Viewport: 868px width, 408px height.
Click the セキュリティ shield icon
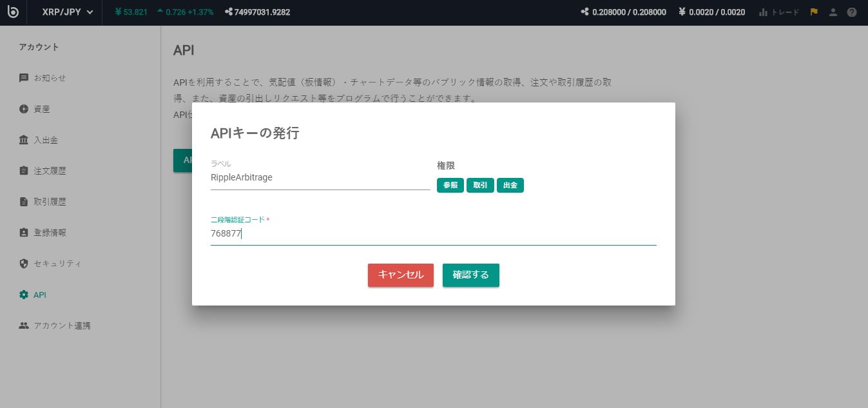tap(24, 263)
